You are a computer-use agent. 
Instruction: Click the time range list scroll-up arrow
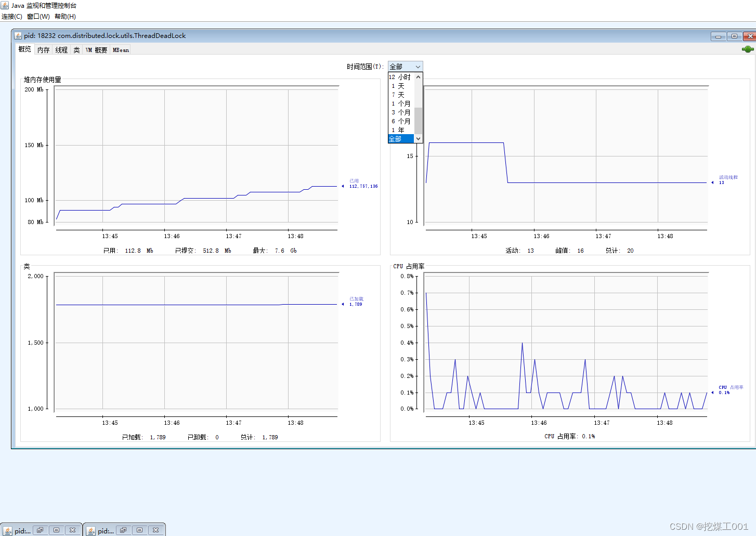pos(418,77)
